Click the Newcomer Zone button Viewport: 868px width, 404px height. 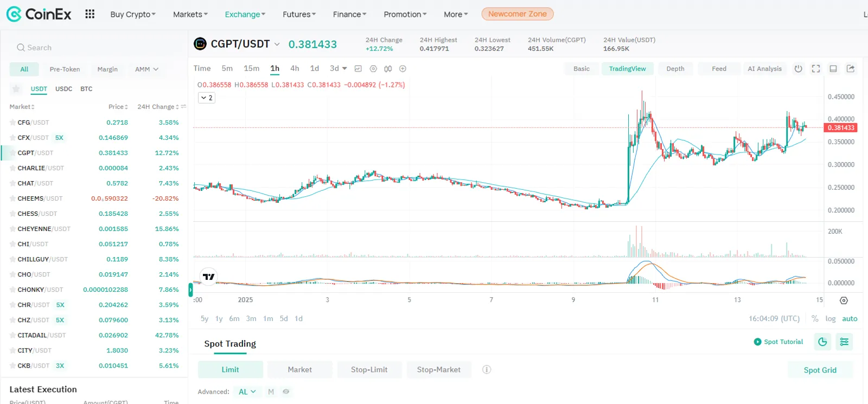[518, 14]
